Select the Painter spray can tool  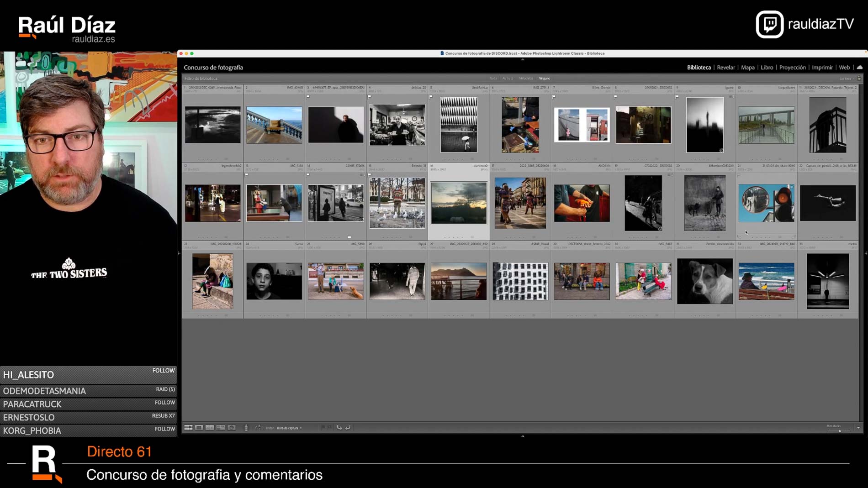(246, 428)
